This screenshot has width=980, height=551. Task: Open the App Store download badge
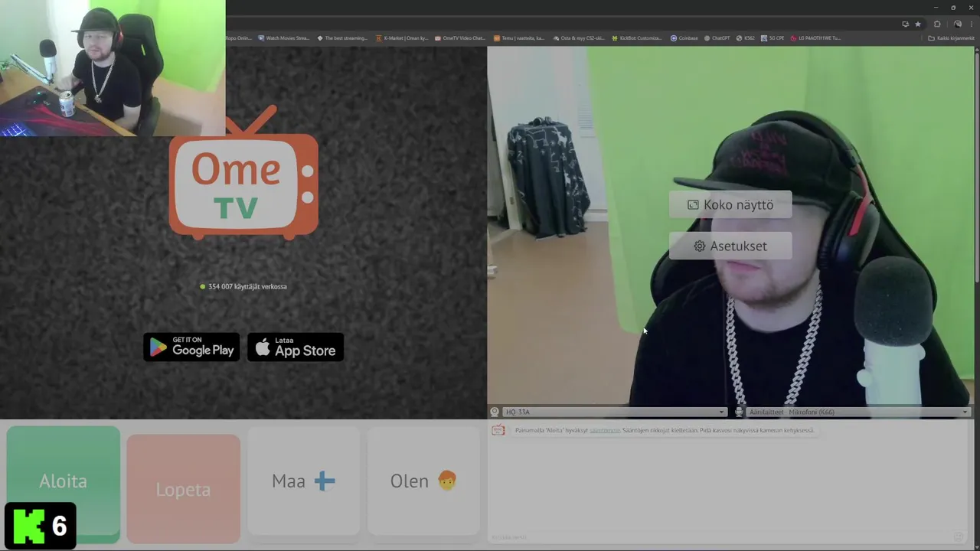pyautogui.click(x=296, y=347)
